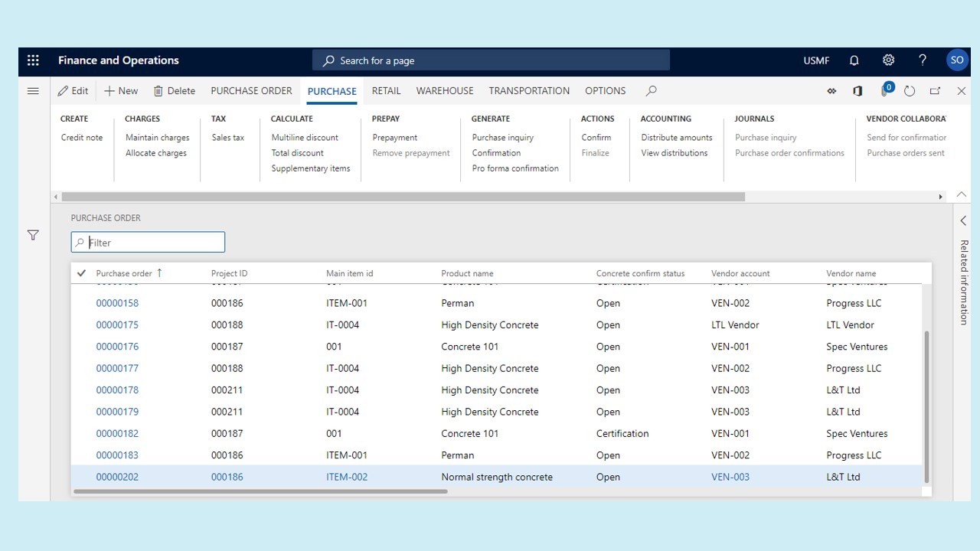Viewport: 980px width, 551px height.
Task: Click the action pane search magnifier
Action: [652, 91]
